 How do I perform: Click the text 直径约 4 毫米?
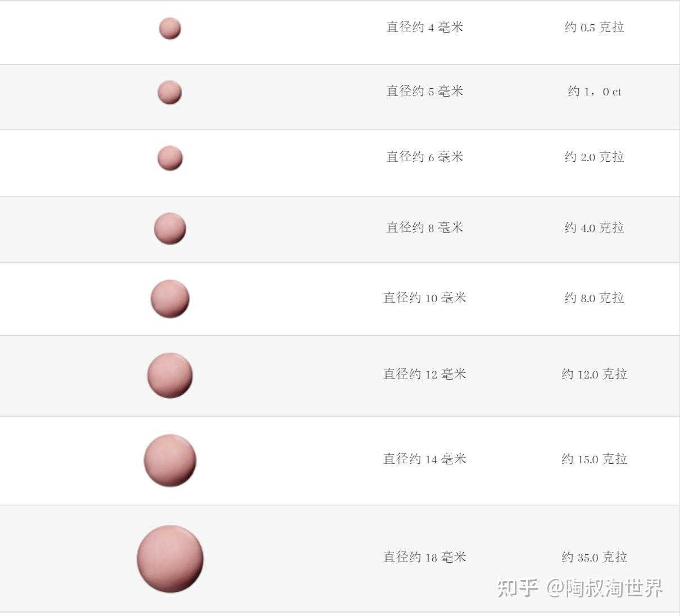[425, 27]
